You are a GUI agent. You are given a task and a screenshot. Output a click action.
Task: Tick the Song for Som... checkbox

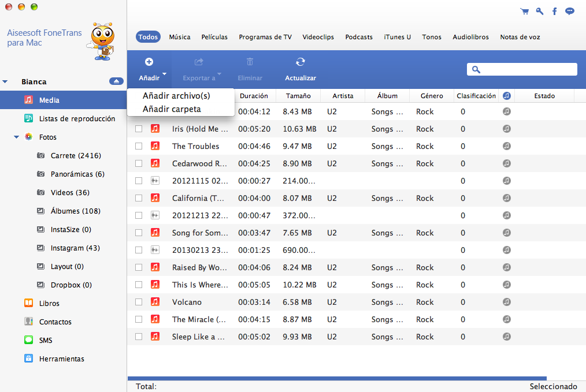point(139,233)
